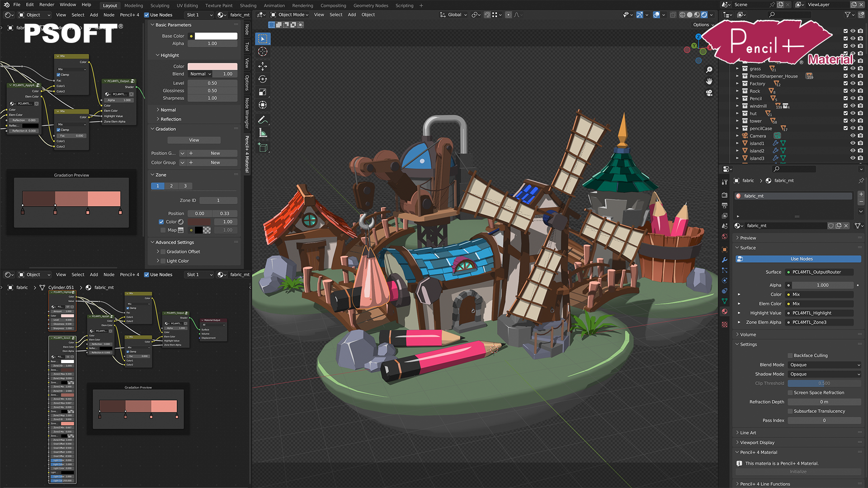This screenshot has width=868, height=488.
Task: Switch viewport to wireframe shading
Action: (x=683, y=15)
